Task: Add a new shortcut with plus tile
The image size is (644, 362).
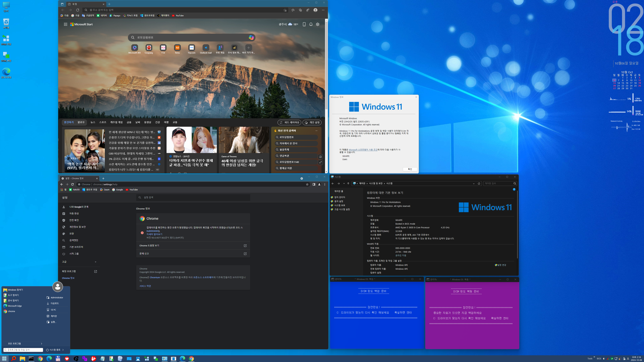Action: (249, 47)
